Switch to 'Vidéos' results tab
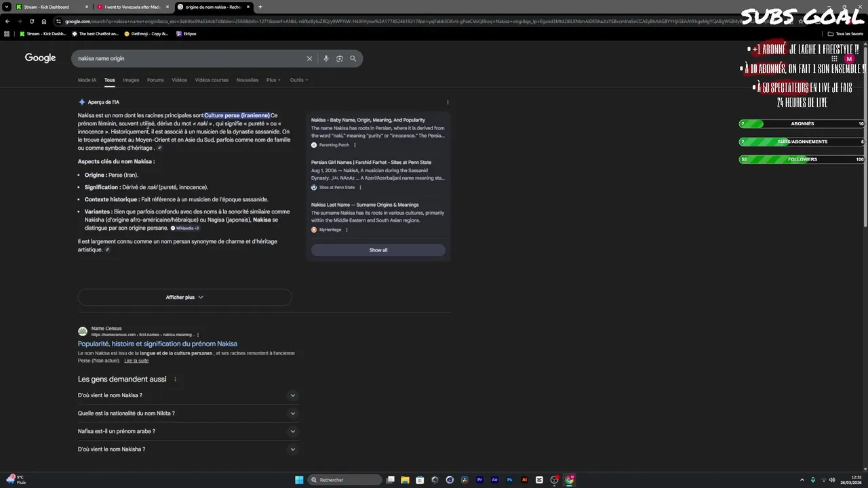The width and height of the screenshot is (868, 488). [x=179, y=80]
